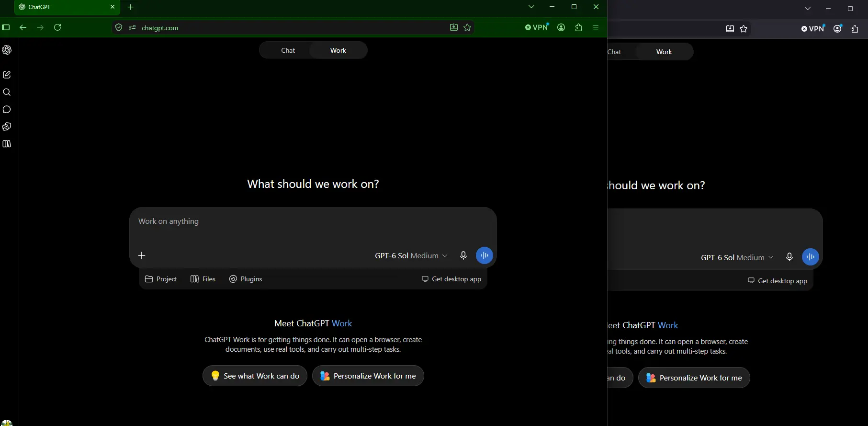Click the ChatGPT logo in sidebar

[7, 50]
